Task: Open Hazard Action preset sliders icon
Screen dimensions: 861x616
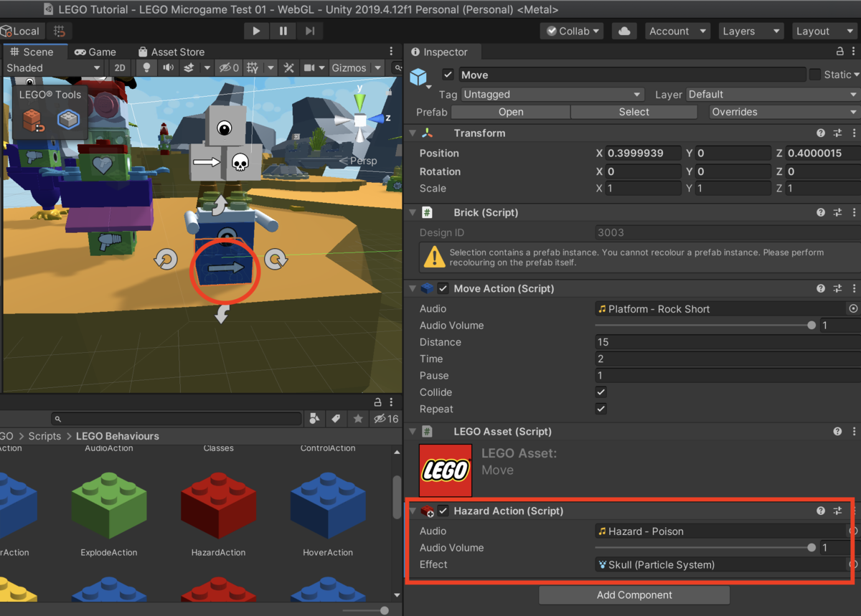Action: tap(837, 511)
